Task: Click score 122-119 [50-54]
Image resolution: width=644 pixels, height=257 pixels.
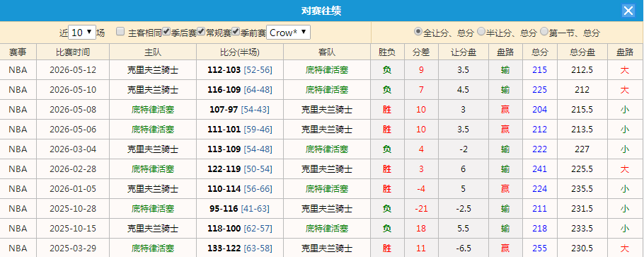Action: 240,169
